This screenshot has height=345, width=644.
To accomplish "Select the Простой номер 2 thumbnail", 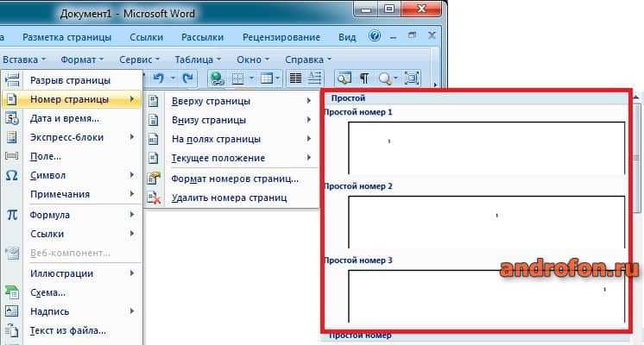I will click(487, 222).
